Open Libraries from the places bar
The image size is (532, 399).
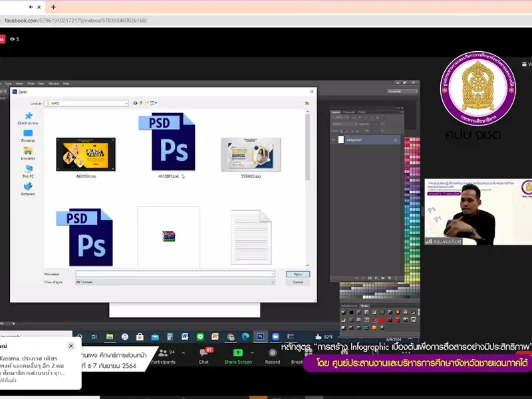click(28, 154)
